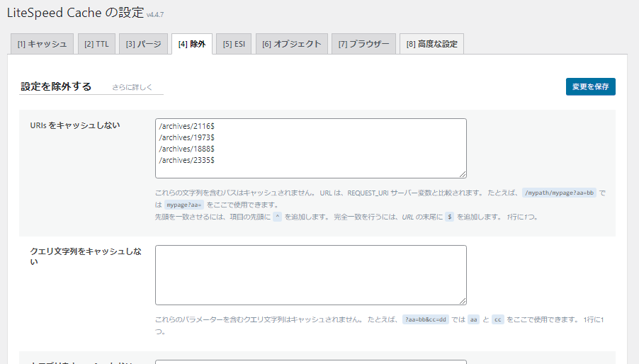Go to the [5] ESI tab

(233, 44)
